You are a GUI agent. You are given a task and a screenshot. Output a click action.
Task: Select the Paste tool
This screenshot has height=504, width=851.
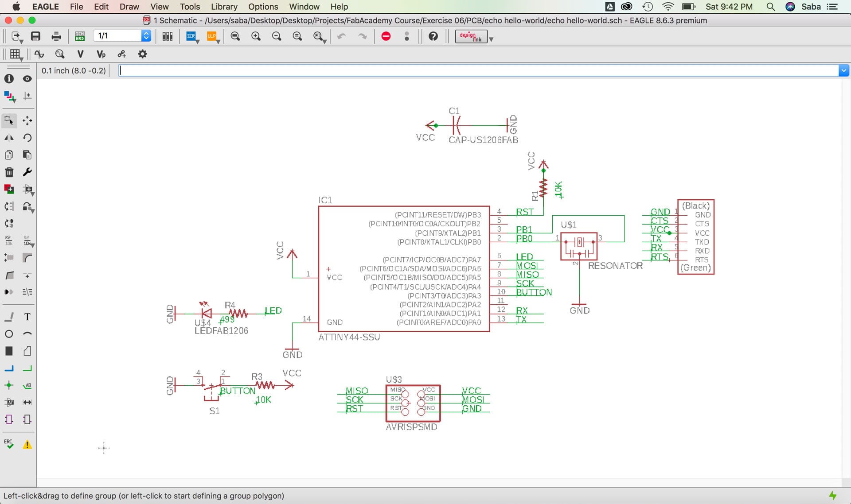[27, 155]
